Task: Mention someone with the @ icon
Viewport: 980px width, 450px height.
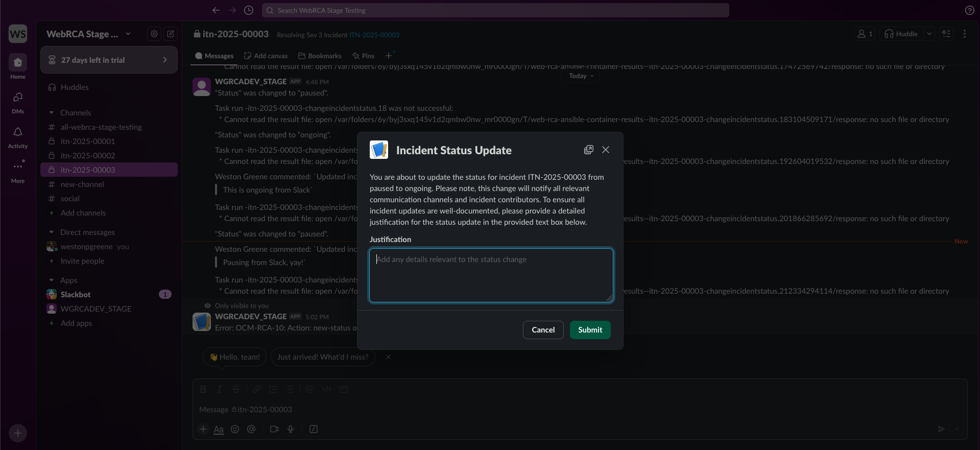Action: tap(251, 429)
